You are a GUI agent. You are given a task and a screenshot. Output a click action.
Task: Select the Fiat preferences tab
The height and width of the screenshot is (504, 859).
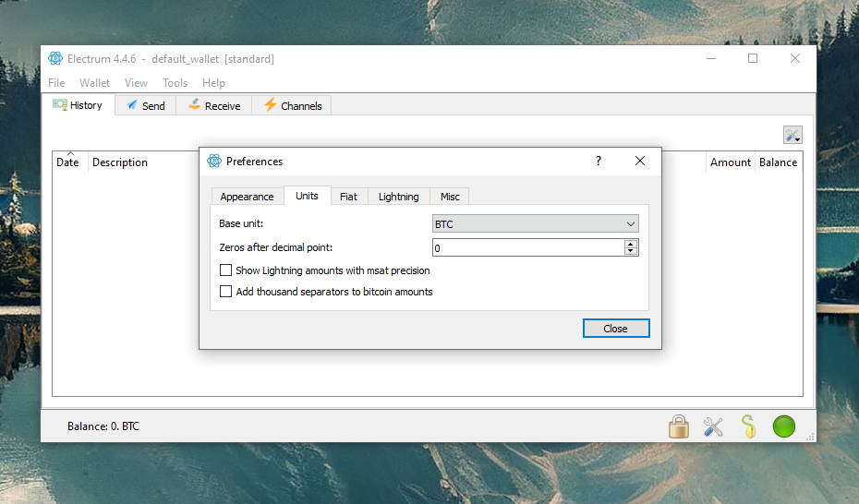pos(348,197)
